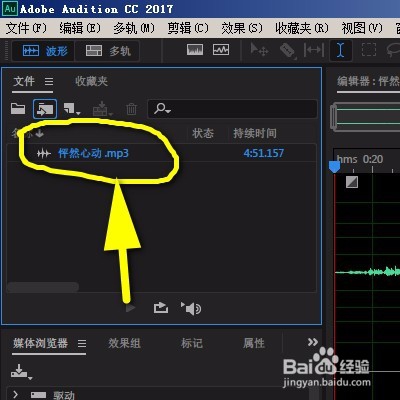The image size is (400, 400).
Task: Open the 文件 panel options menu
Action: click(49, 82)
